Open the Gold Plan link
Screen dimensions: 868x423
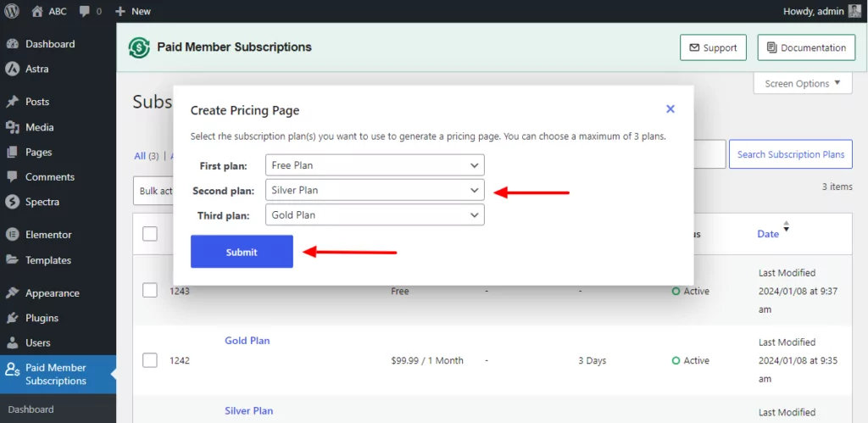point(248,341)
